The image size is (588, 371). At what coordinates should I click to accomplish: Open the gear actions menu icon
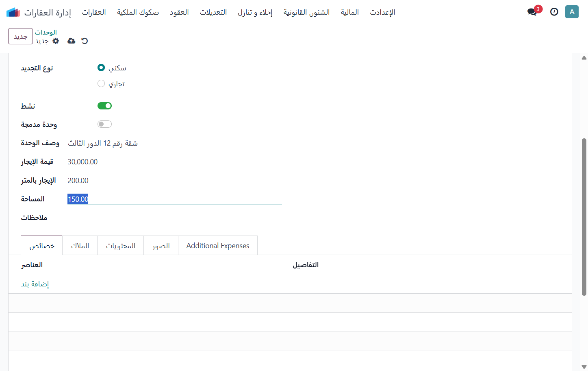click(56, 41)
